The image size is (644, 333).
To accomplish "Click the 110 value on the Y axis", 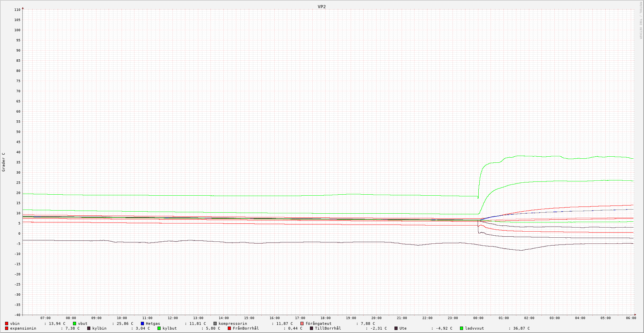I will 17,10.
